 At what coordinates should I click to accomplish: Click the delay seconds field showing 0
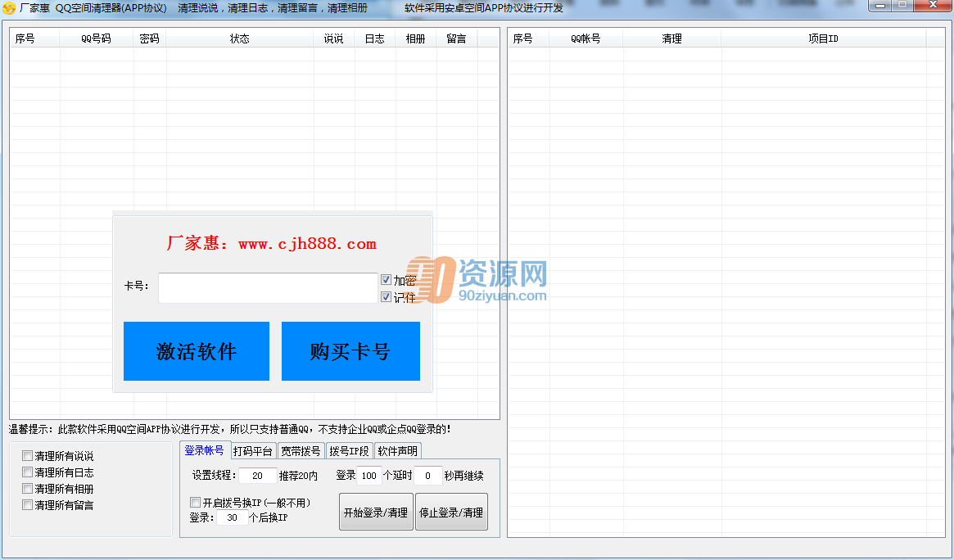point(427,476)
